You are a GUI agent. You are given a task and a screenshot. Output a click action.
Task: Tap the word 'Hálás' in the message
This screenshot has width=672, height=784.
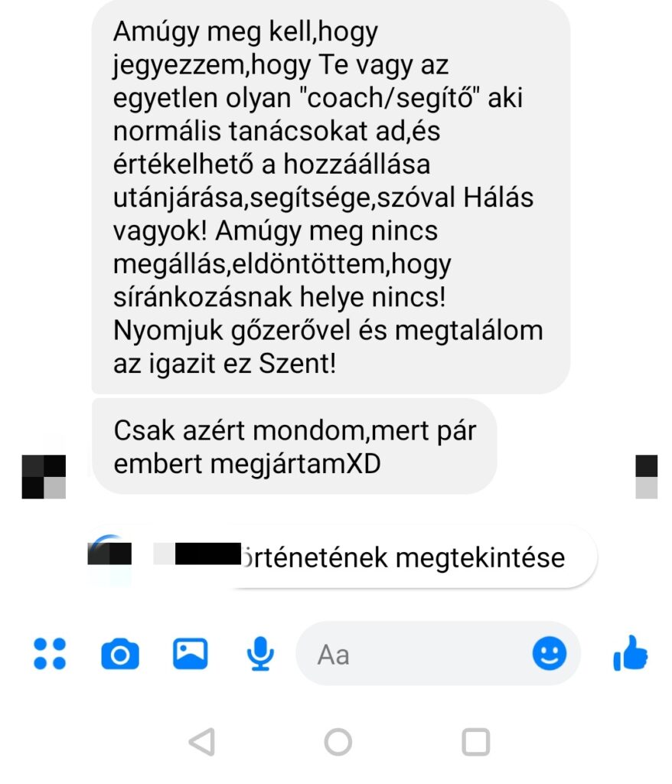498,198
